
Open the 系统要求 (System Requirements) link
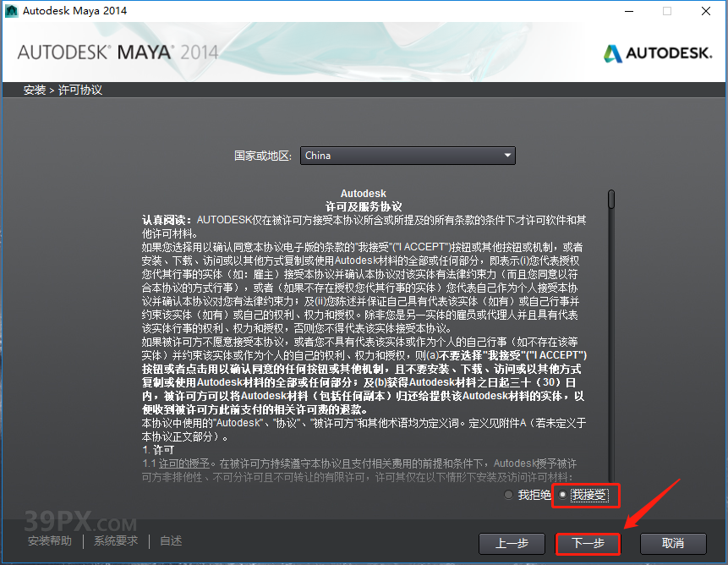tap(115, 540)
